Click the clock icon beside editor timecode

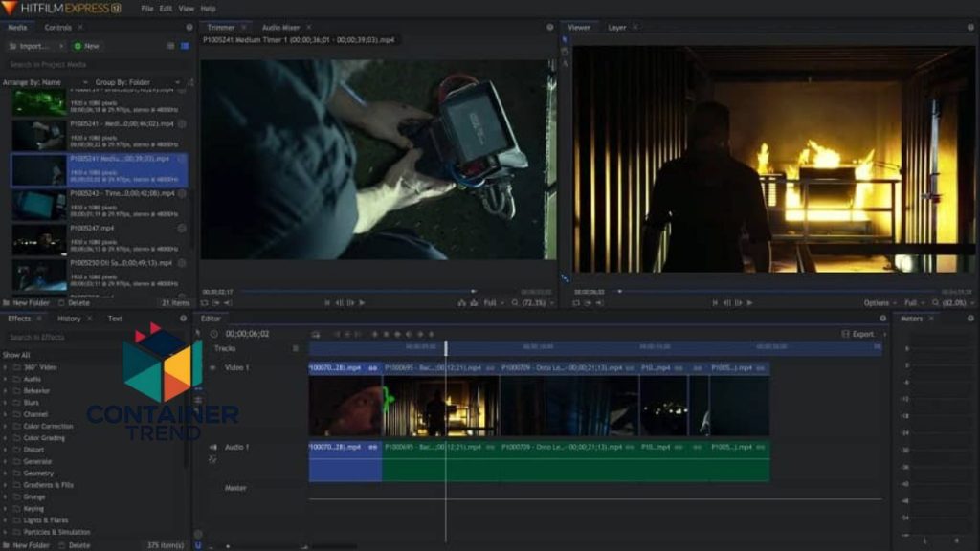[214, 334]
